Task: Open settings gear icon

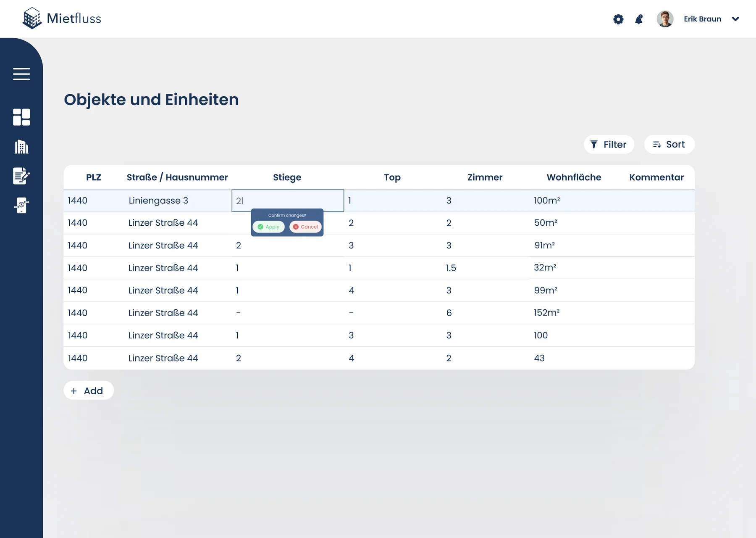Action: coord(618,19)
